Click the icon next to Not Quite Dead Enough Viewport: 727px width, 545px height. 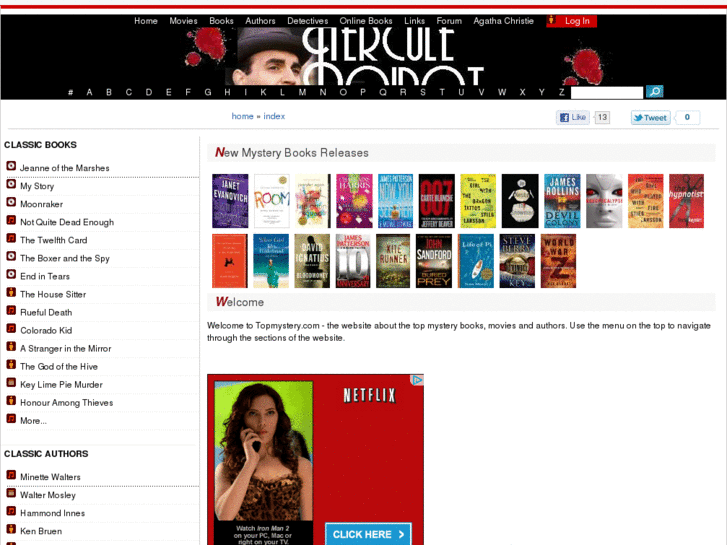(x=11, y=220)
